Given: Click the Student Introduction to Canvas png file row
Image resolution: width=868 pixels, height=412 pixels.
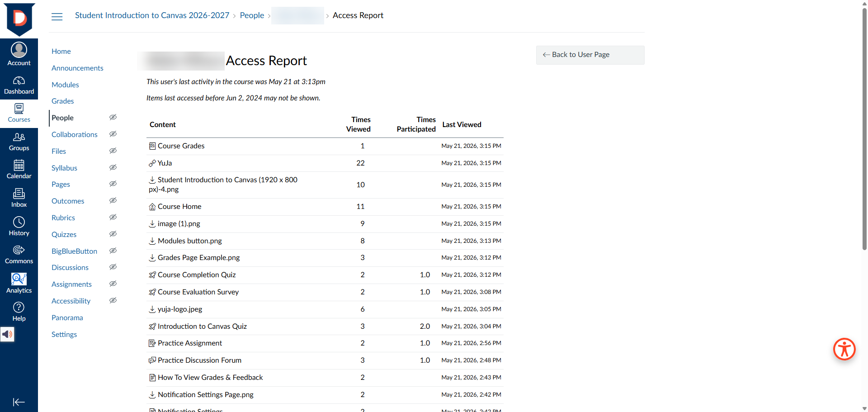Looking at the screenshot, I should (325, 185).
